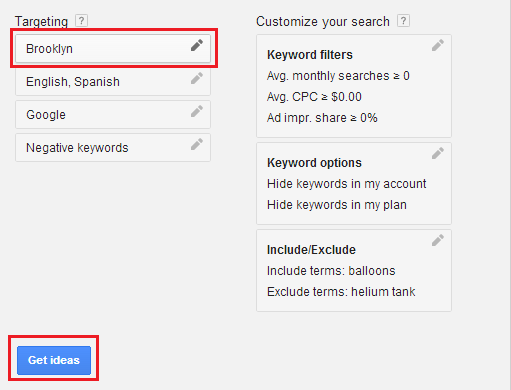Screen dimensions: 511x390
Task: Select the Brooklyn location targeting box
Action: (x=113, y=49)
